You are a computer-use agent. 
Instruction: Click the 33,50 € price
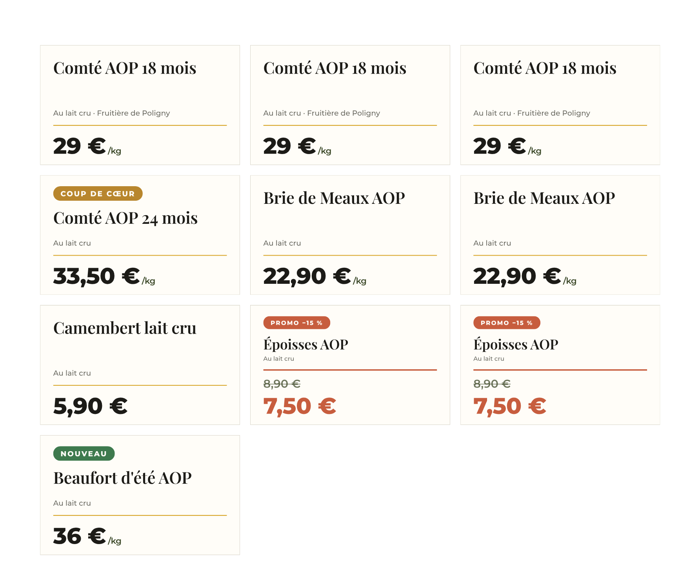tap(96, 276)
